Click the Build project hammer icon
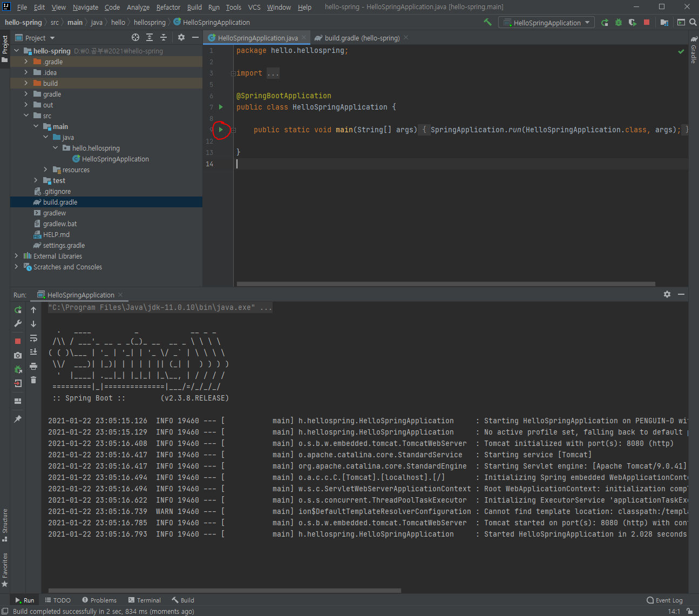This screenshot has width=699, height=616. click(x=487, y=22)
